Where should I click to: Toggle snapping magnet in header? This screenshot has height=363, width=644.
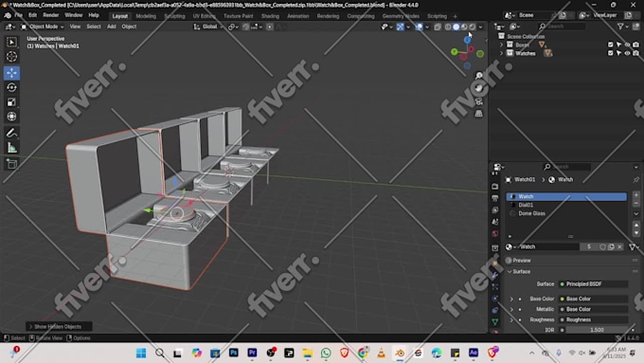(245, 27)
